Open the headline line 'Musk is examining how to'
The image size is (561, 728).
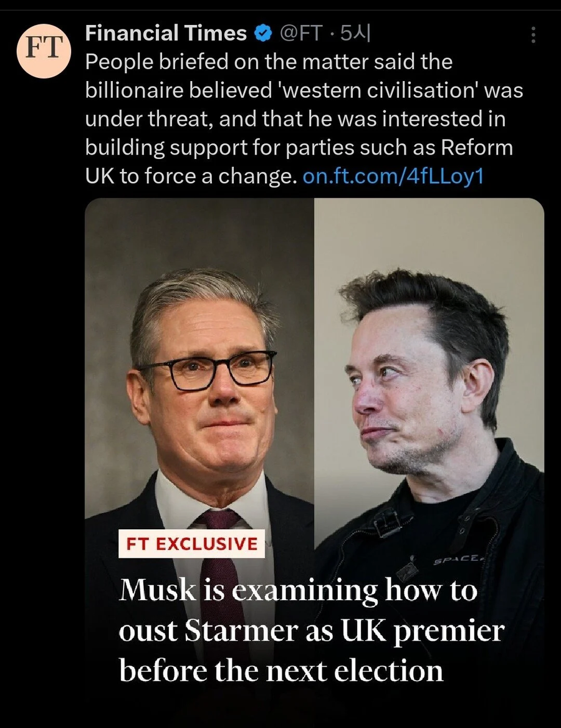298,591
